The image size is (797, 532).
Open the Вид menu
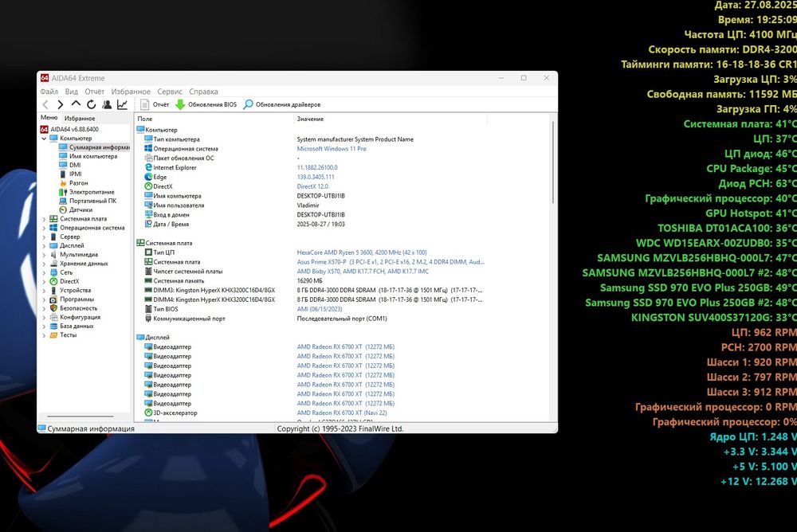(71, 92)
